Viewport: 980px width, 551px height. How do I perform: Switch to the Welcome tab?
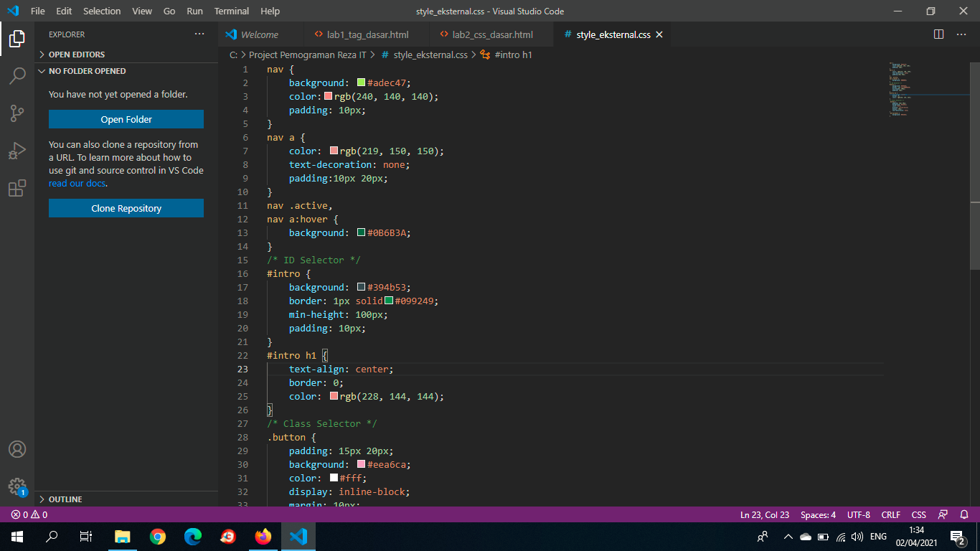click(260, 34)
